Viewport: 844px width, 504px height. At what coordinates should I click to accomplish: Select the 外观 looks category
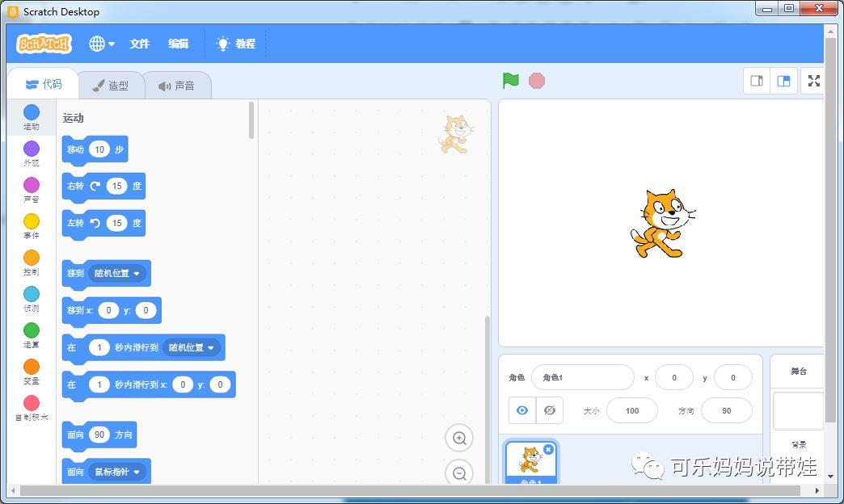[x=32, y=153]
